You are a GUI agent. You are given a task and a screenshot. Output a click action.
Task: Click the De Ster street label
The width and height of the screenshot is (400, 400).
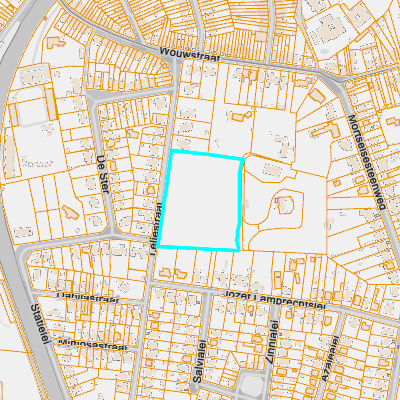pyautogui.click(x=102, y=174)
